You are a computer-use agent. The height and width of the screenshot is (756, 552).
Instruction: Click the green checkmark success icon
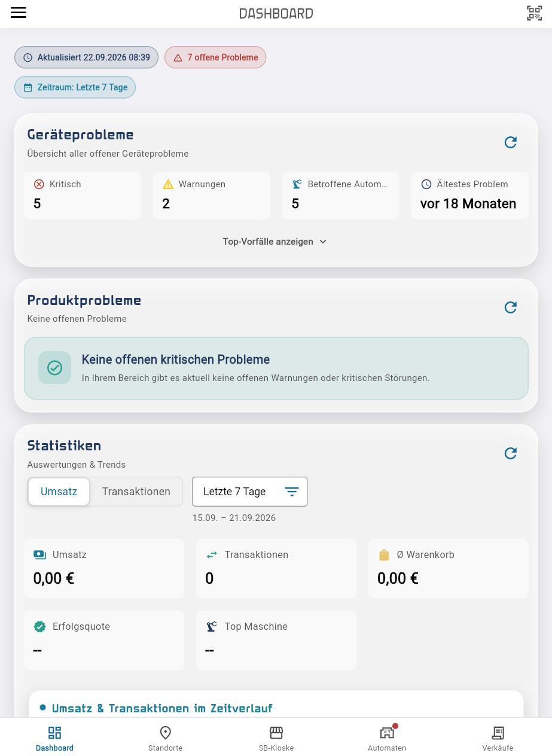54,368
